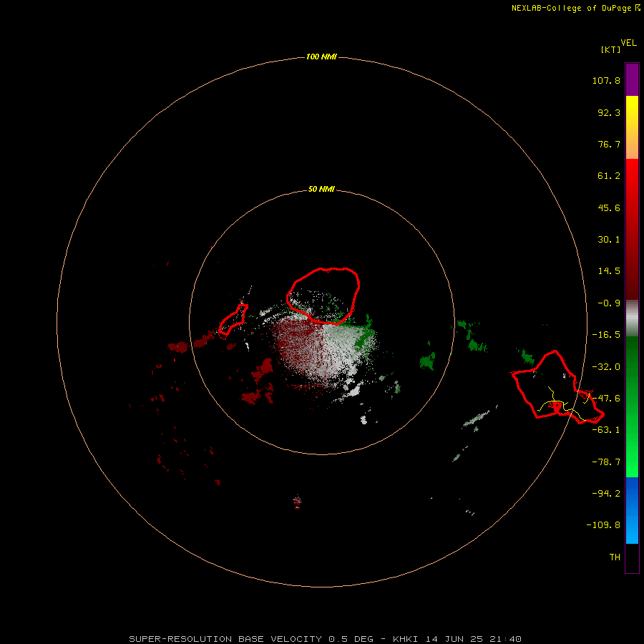The image size is (644, 644).
Task: Click the -78.7 legend value
Action: 606,462
